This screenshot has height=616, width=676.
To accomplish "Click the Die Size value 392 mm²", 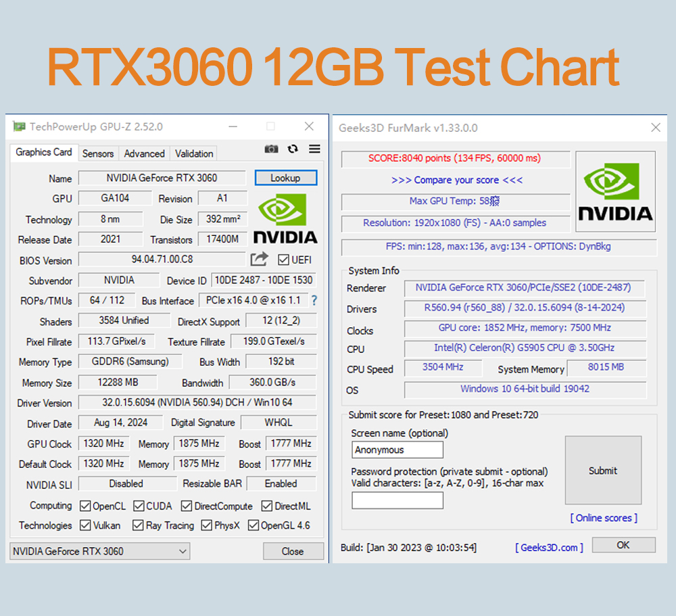I will (x=223, y=218).
